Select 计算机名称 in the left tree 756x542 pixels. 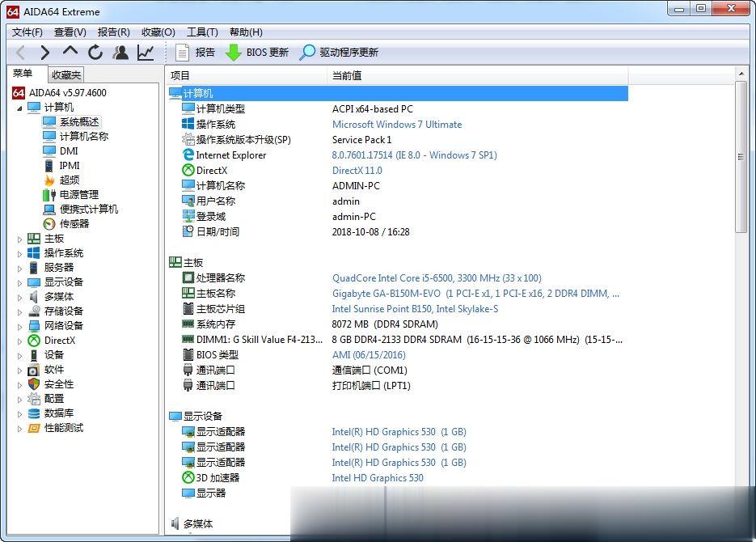(x=84, y=137)
